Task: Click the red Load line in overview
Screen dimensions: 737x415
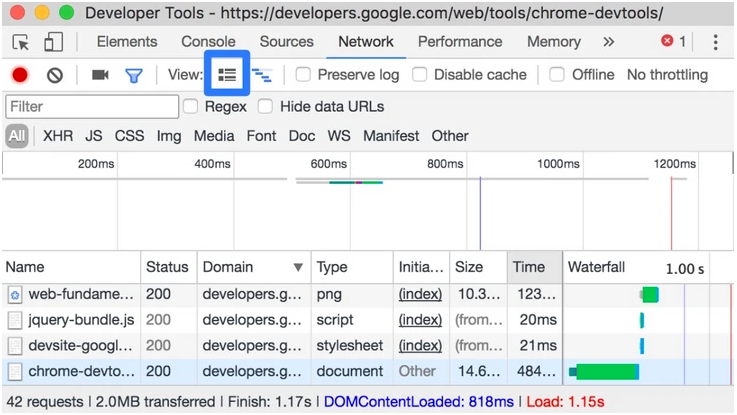Action: [671, 214]
